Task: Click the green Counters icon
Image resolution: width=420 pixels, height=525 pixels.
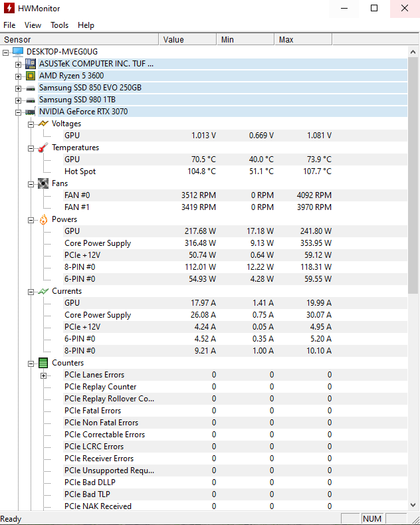Action: [43, 363]
